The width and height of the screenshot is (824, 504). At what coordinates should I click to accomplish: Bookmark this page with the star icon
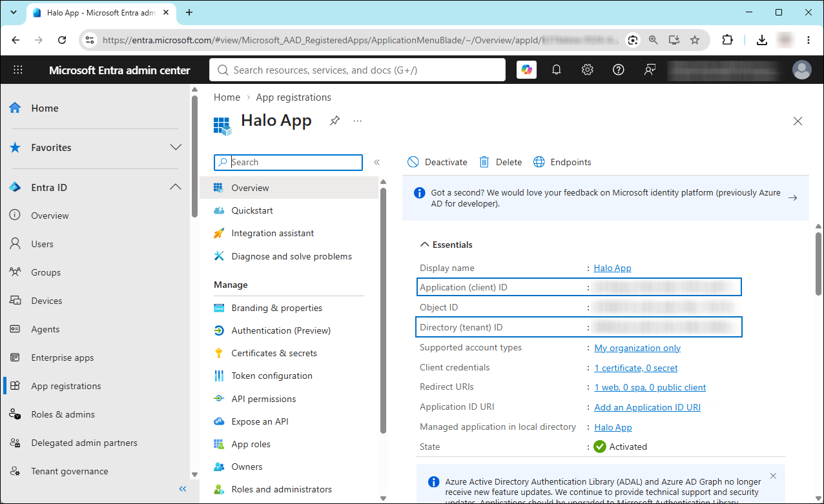[x=695, y=40]
